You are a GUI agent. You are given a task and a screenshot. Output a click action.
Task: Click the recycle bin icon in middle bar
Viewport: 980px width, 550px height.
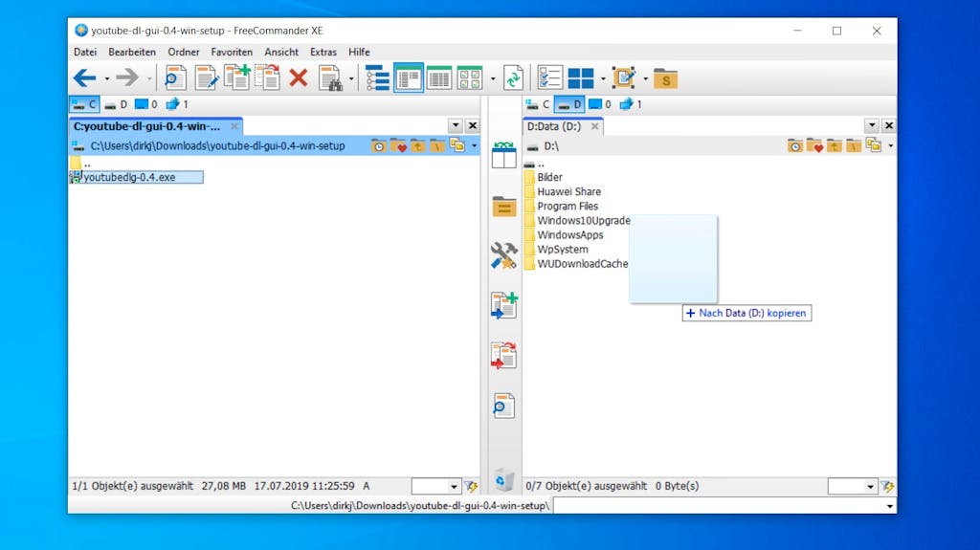click(x=503, y=480)
